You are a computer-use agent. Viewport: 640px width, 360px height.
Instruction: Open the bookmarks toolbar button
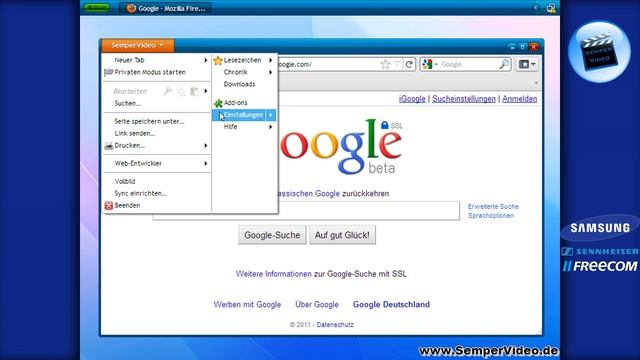click(527, 64)
